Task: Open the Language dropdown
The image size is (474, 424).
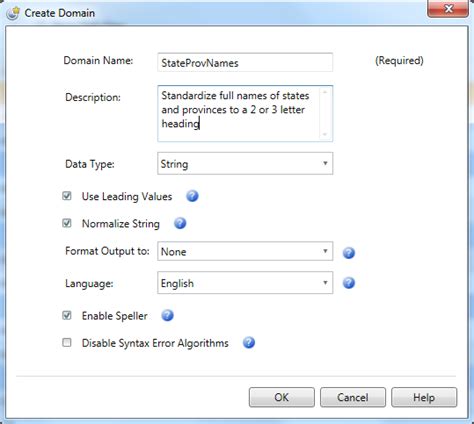Action: pyautogui.click(x=245, y=283)
